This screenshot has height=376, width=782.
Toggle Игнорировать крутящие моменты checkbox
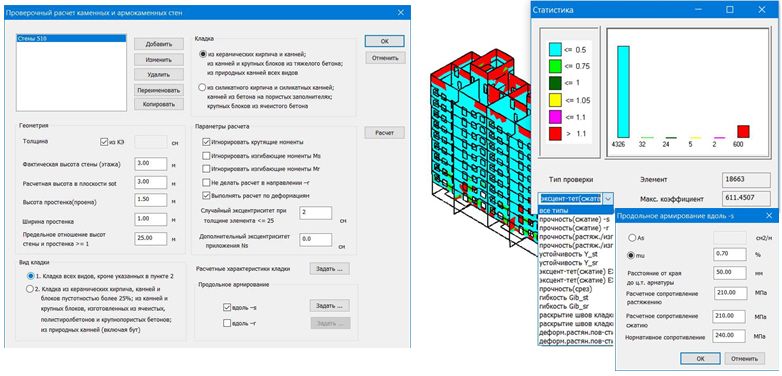(206, 142)
